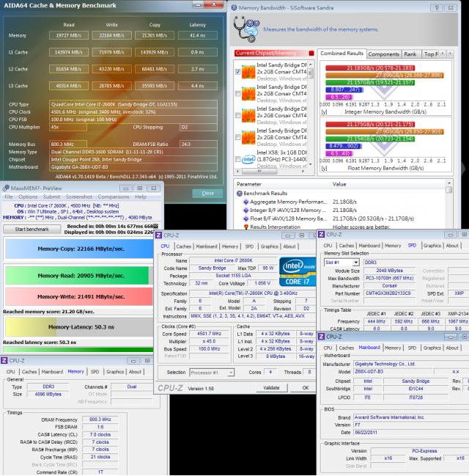Screen dimensions: 469x476
Task: Click the Part Number field in CPU-Z SPD
Action: point(388,293)
